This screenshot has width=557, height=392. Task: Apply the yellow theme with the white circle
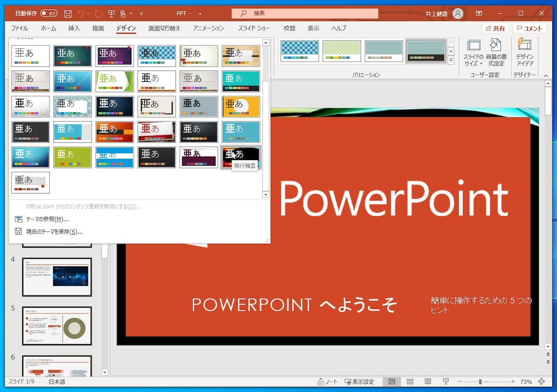241,107
